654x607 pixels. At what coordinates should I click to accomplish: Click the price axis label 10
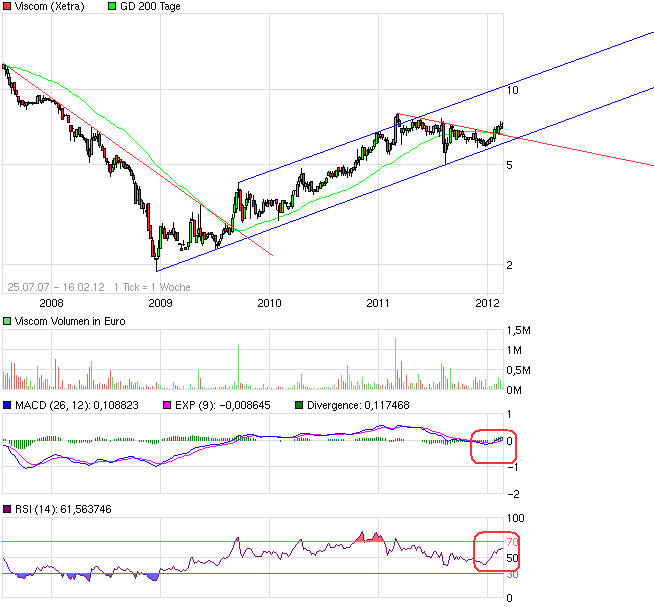coord(512,90)
